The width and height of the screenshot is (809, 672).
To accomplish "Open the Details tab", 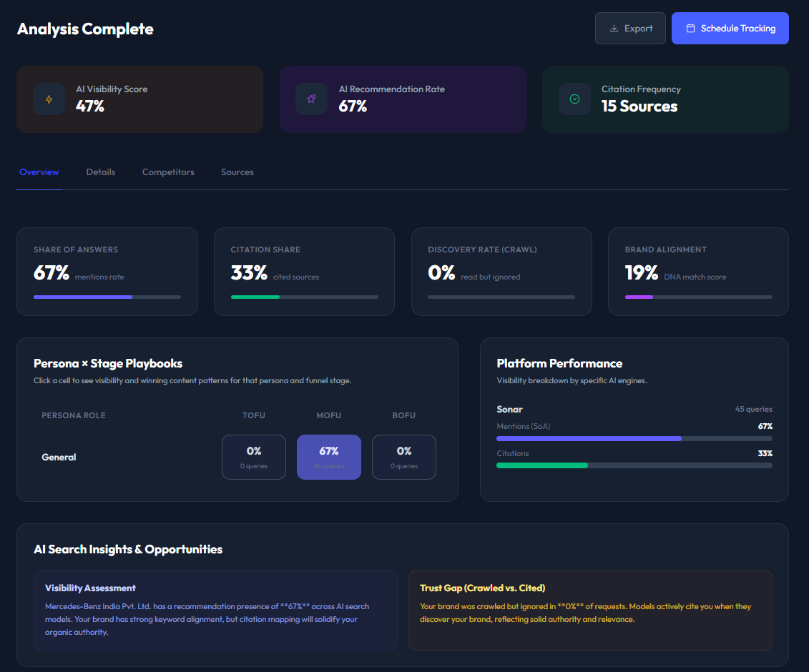I will pyautogui.click(x=101, y=172).
